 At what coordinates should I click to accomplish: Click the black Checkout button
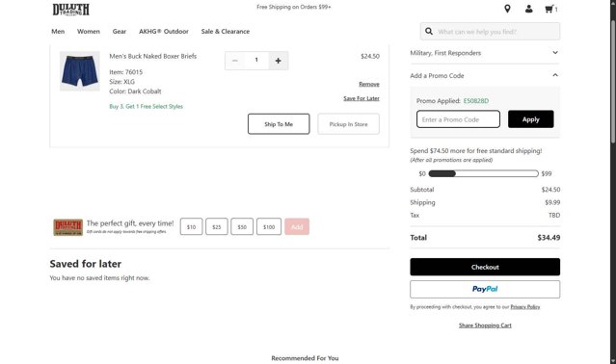(x=485, y=267)
